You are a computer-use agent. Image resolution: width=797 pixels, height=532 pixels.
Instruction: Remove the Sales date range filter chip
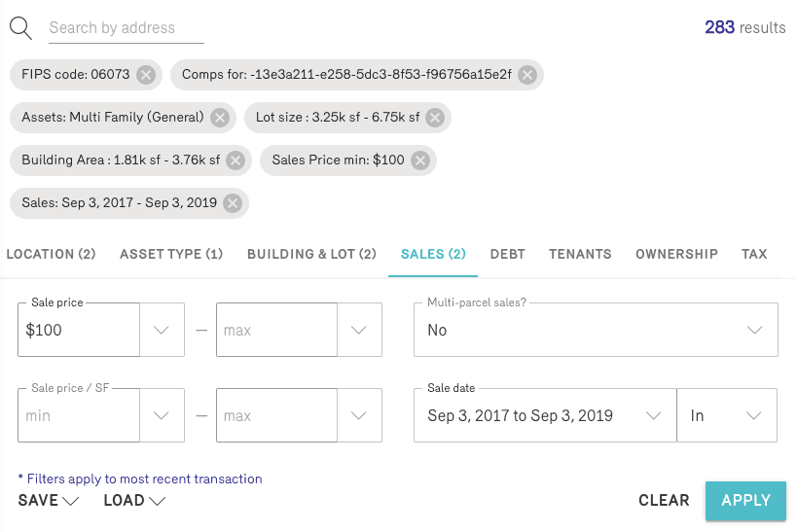coord(232,203)
